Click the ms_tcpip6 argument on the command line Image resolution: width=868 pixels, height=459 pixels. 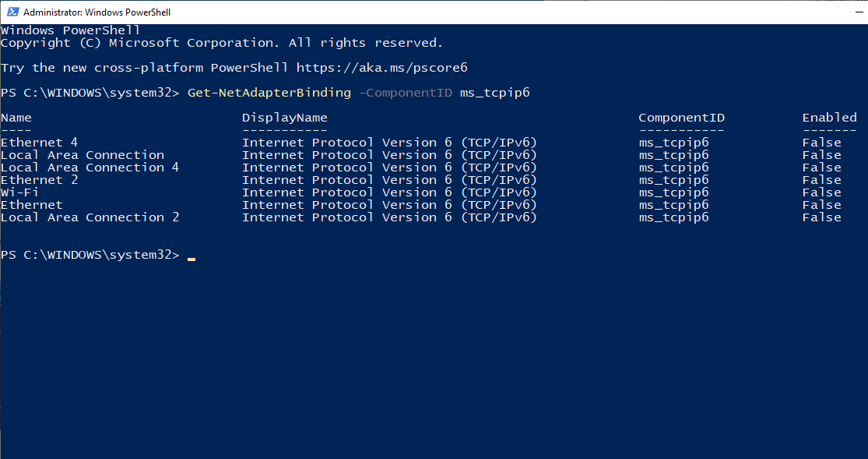(494, 93)
